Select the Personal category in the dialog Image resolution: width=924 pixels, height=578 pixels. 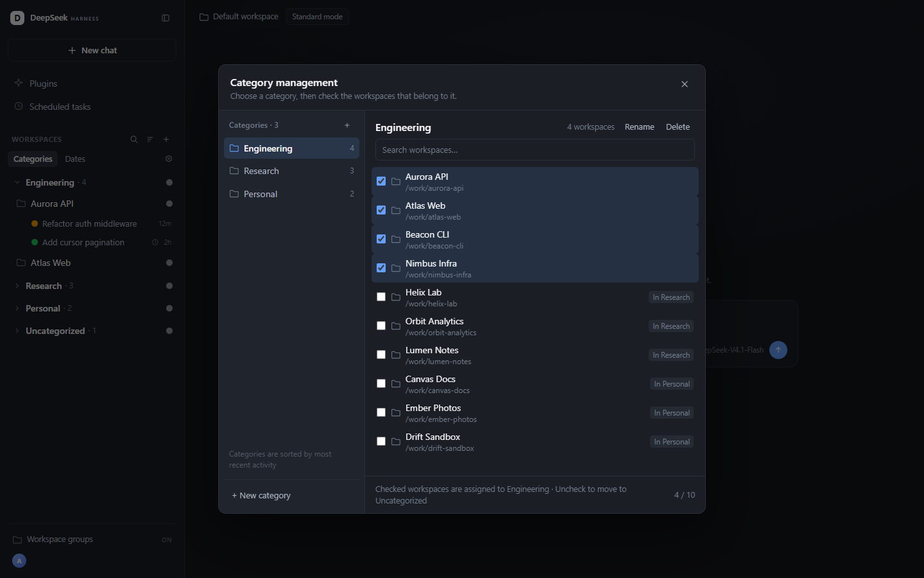click(x=291, y=194)
